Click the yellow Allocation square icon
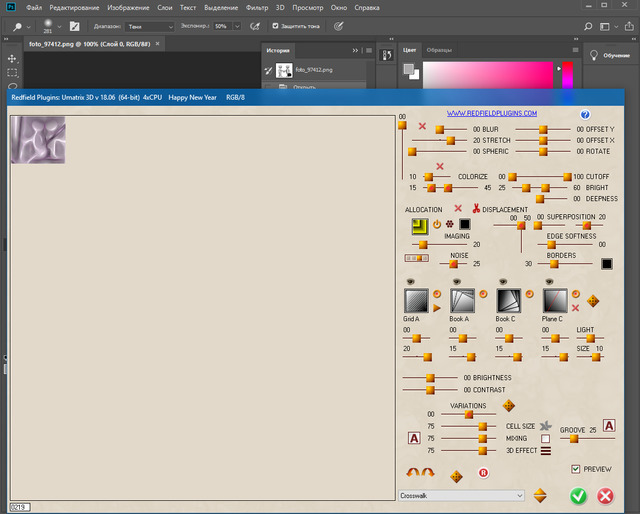The height and width of the screenshot is (514, 640). coord(419,225)
